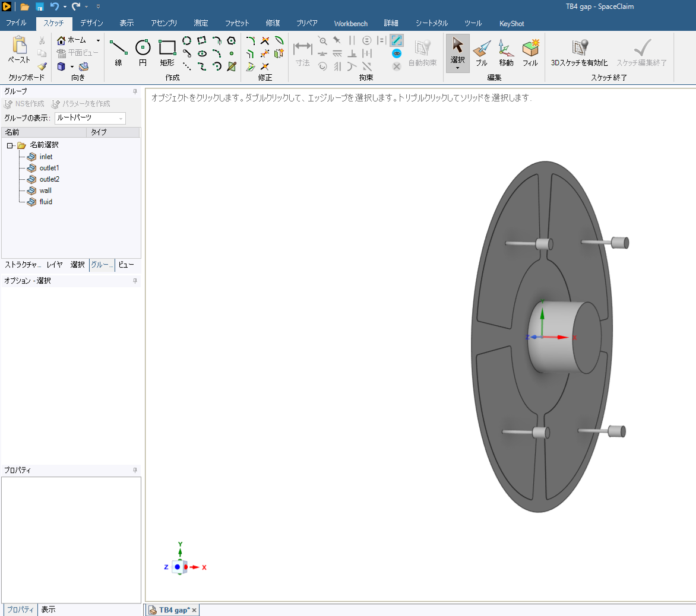
Task: Select the outlet2 named selection
Action: click(49, 179)
